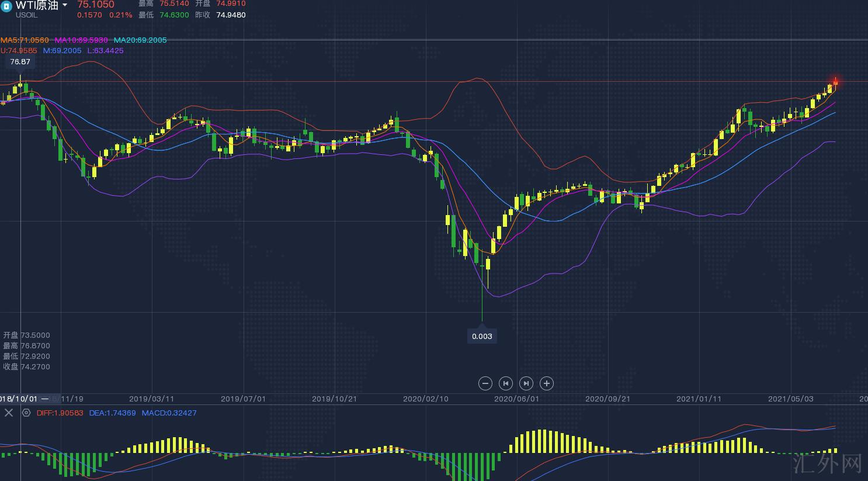Jump to the latest candles with skip-forward button
This screenshot has height=481, width=868.
(526, 383)
